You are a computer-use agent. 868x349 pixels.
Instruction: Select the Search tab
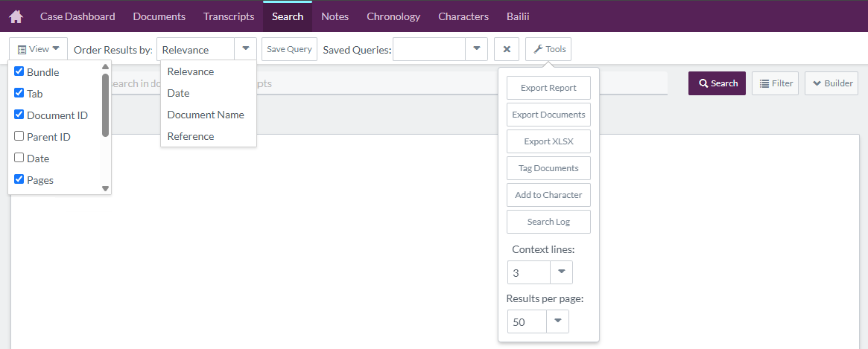(288, 16)
